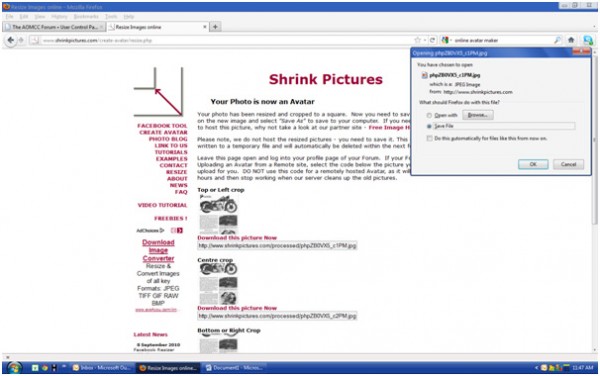
Task: Switch to The ADMCC Forum tab
Action: tap(54, 27)
